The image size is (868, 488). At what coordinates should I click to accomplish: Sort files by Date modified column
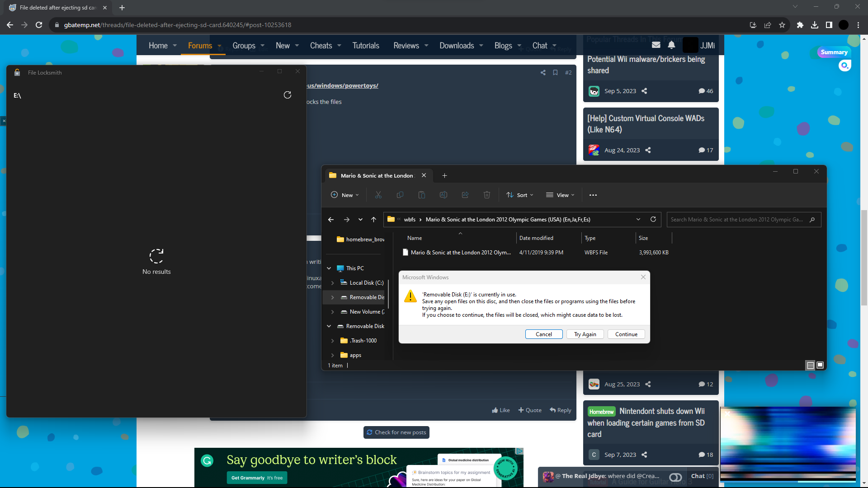(x=536, y=238)
